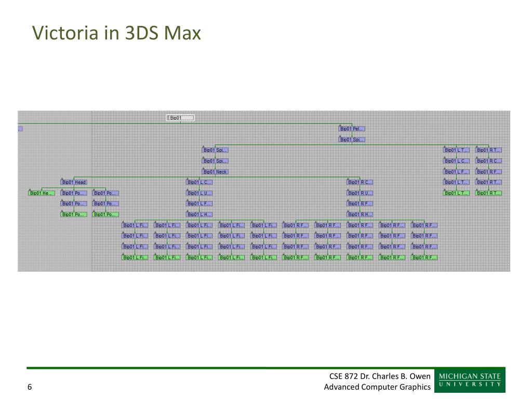Select Bip01 R F... node above Bip01 R H...
The width and height of the screenshot is (532, 399).
(360, 204)
